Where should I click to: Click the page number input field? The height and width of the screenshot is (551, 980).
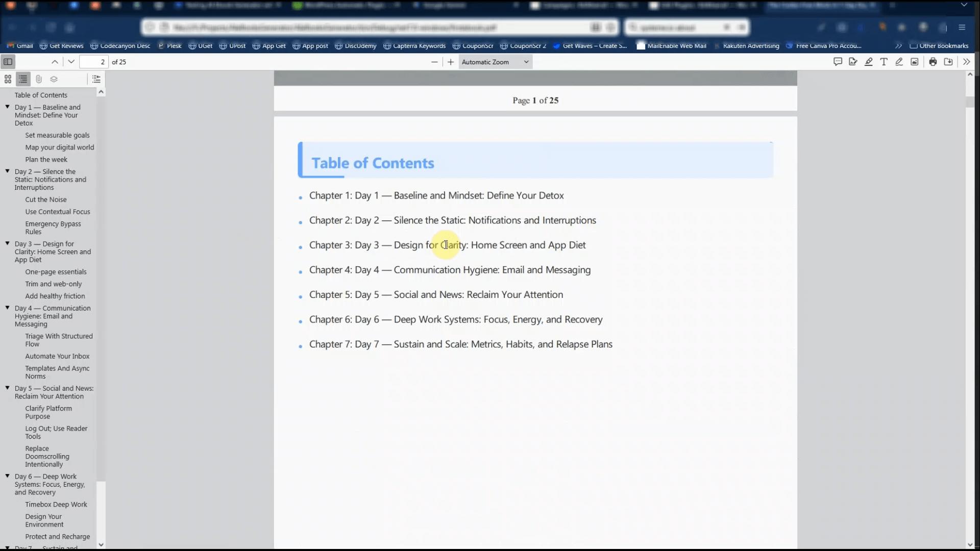point(94,62)
